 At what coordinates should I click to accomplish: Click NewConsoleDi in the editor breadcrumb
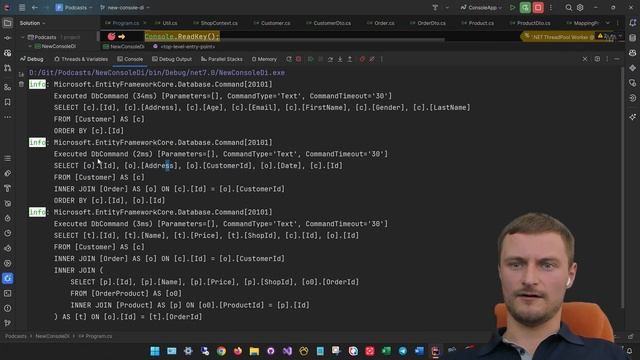[124, 47]
